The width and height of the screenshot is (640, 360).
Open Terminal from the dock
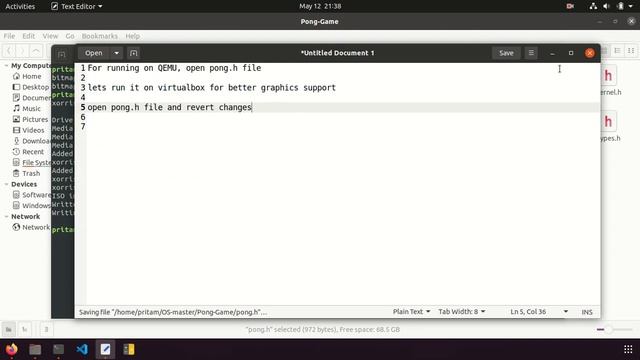point(58,349)
